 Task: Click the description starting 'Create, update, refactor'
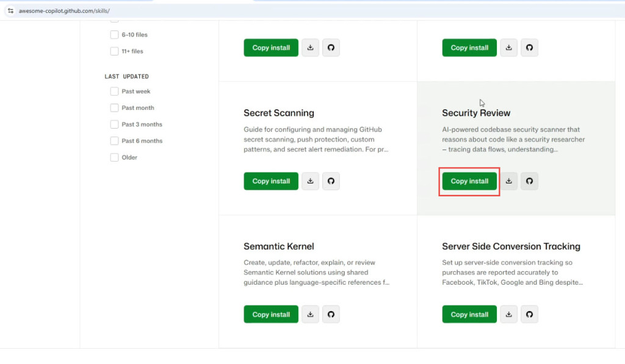317,273
